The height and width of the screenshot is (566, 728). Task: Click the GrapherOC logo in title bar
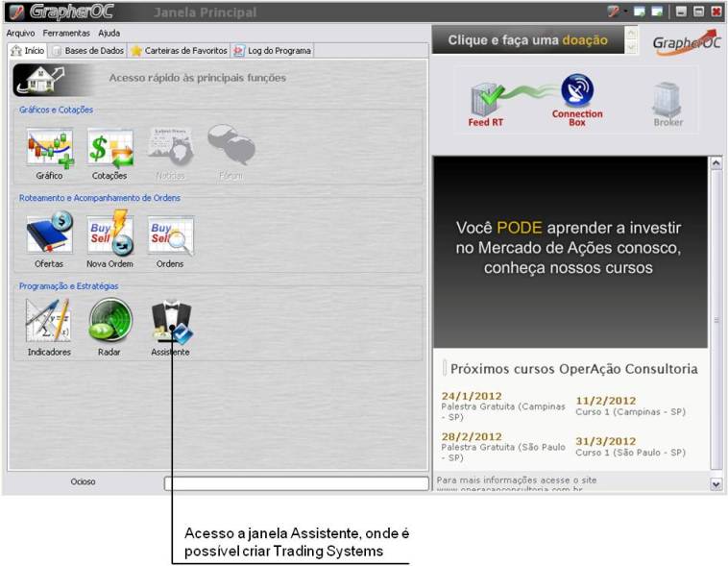point(72,12)
